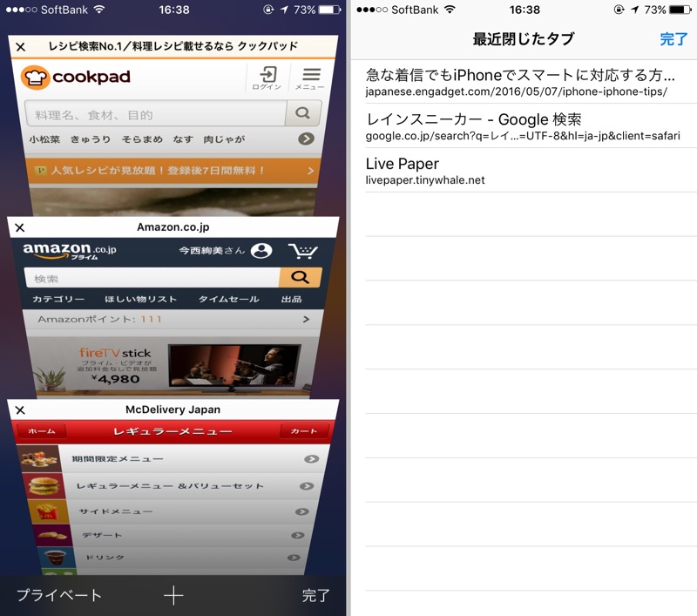
Task: Click the Amazon account profile icon
Action: tap(261, 251)
